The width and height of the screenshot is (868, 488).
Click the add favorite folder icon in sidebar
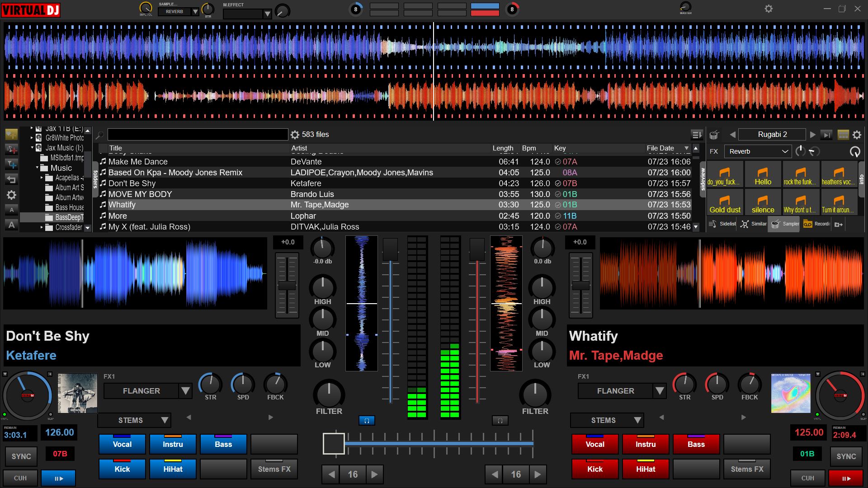tap(11, 134)
